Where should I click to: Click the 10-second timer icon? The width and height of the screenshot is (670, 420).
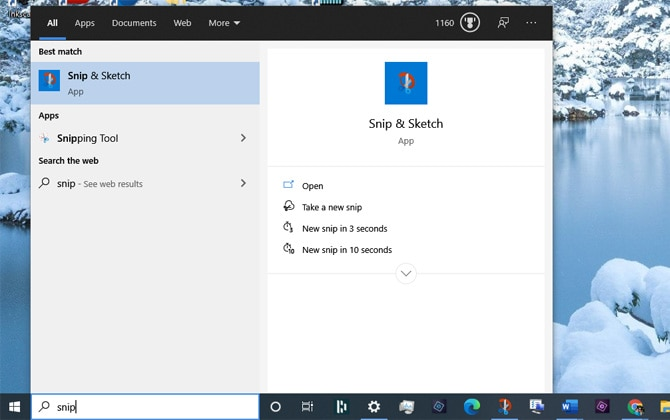(x=289, y=248)
